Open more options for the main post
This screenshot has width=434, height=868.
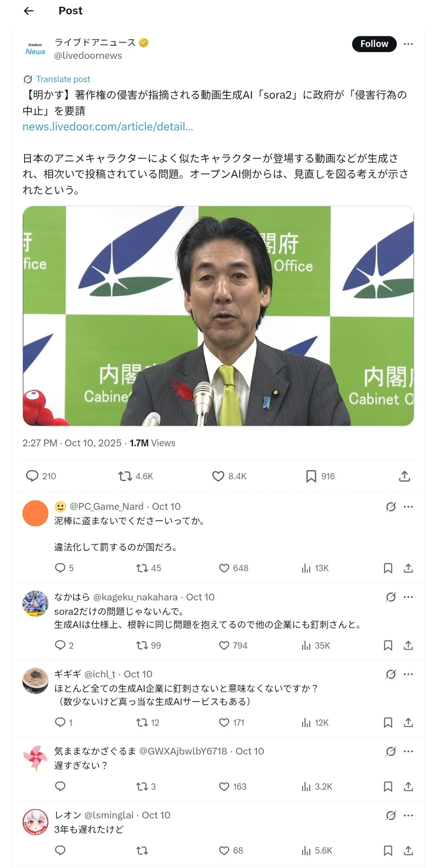[408, 44]
